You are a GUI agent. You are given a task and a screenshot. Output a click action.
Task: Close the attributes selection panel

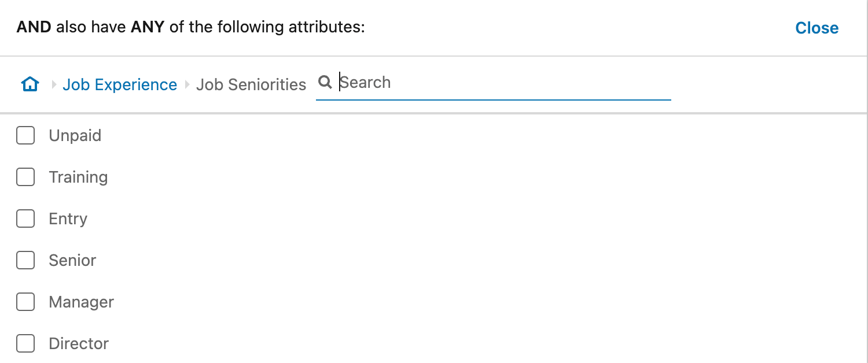816,28
